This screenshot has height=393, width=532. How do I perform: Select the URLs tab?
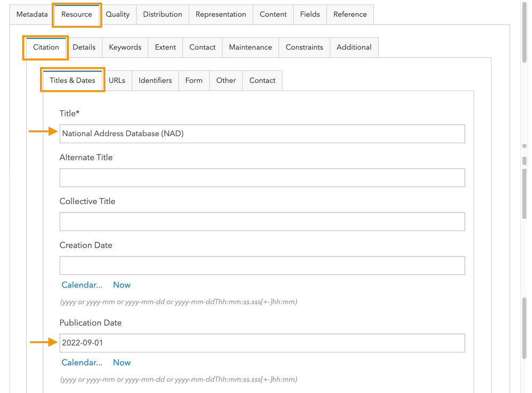(x=117, y=80)
